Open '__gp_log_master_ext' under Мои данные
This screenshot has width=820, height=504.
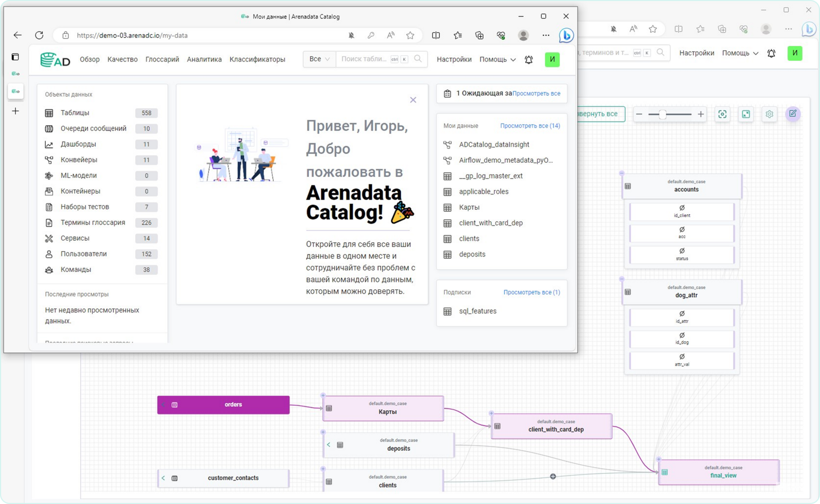point(491,176)
